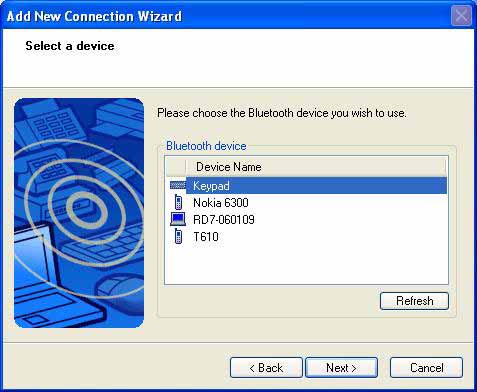
Task: Refresh the Bluetooth device list
Action: point(414,301)
